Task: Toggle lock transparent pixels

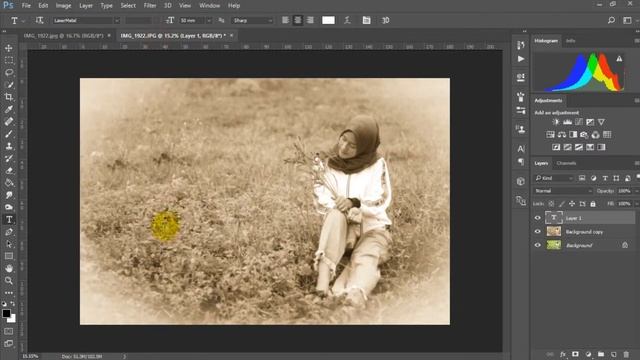Action: click(x=551, y=204)
